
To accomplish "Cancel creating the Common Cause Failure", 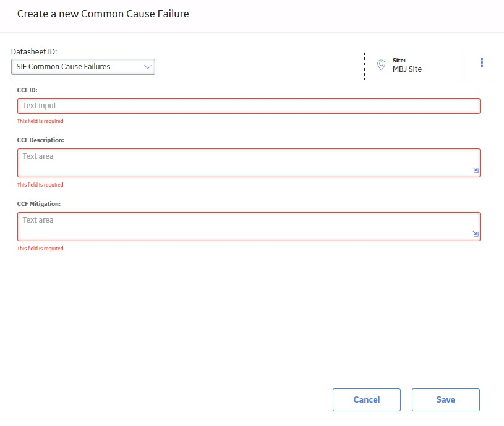I will point(367,399).
